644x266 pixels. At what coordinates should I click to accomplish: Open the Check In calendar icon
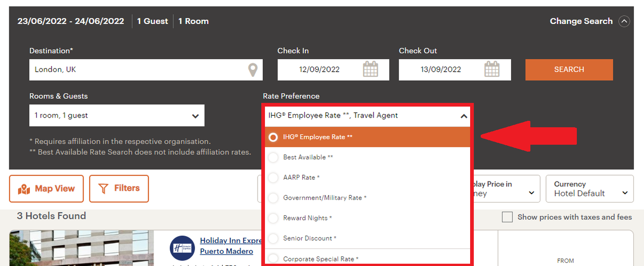[370, 70]
